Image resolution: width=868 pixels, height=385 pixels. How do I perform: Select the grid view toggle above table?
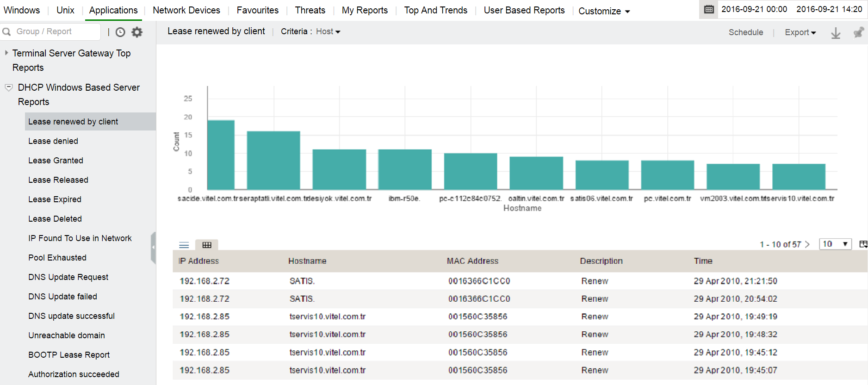207,245
